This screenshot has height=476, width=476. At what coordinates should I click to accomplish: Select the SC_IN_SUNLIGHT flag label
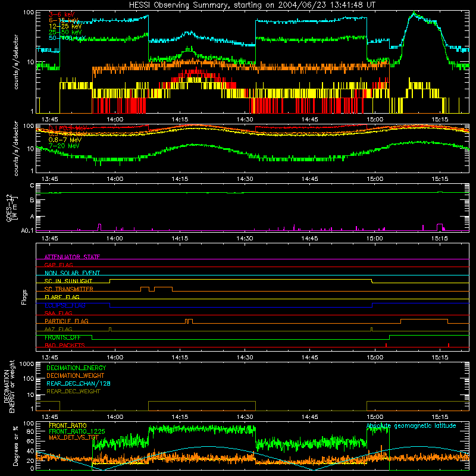click(x=68, y=281)
